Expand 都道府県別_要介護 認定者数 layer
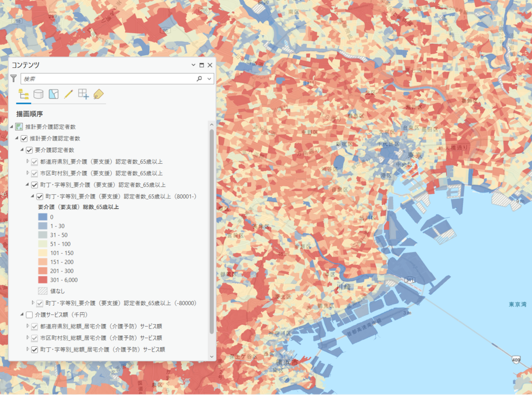 tap(28, 161)
